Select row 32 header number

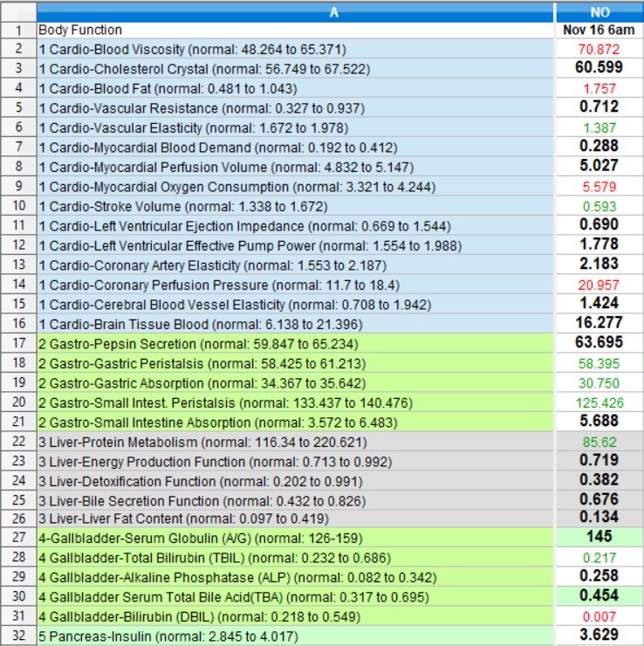[x=17, y=636]
